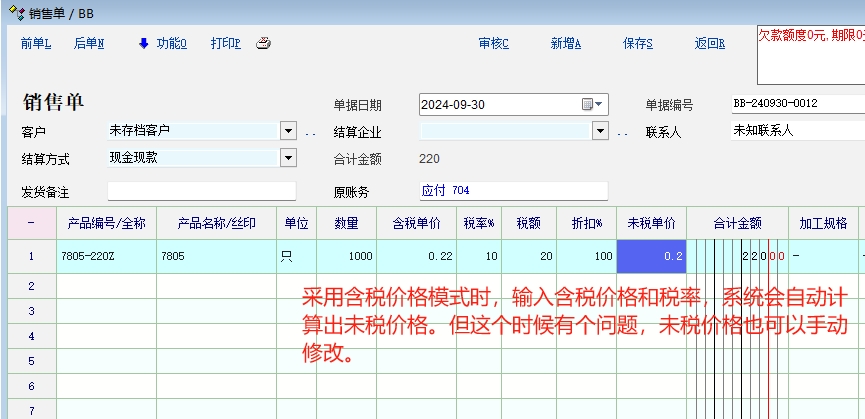Click the app icon in the title bar
Image resolution: width=865 pixels, height=419 pixels.
[x=9, y=12]
